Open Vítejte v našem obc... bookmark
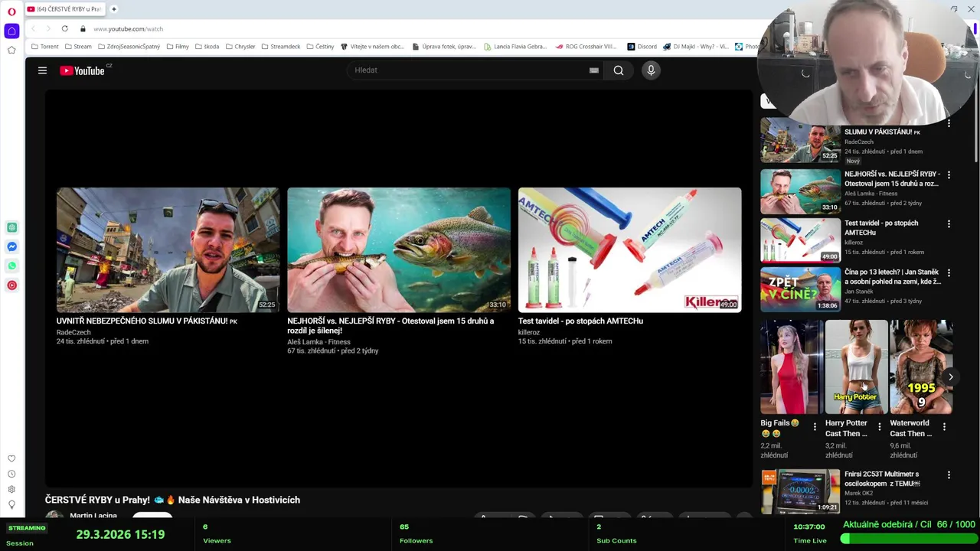This screenshot has height=551, width=980. [372, 47]
